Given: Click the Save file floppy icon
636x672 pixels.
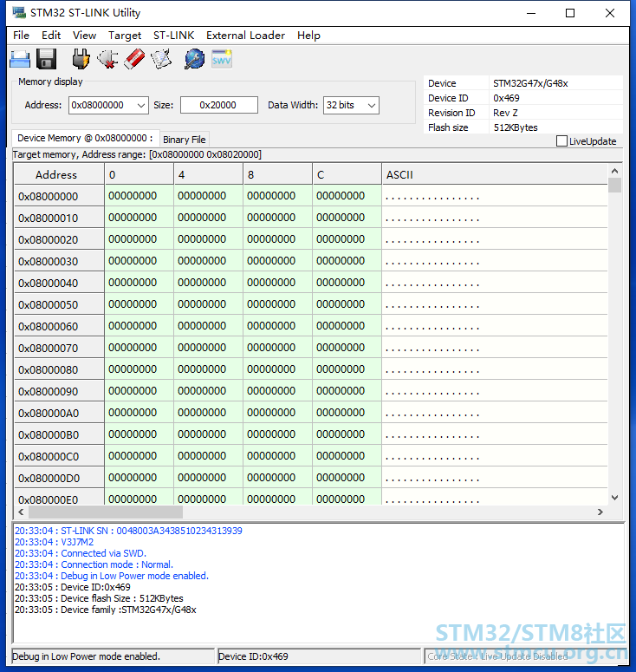Looking at the screenshot, I should tap(46, 59).
